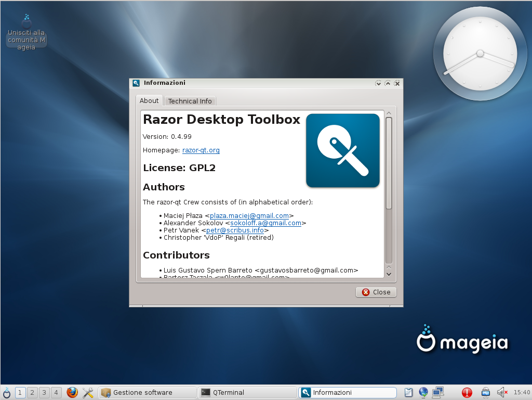532x400 pixels.
Task: Launch Firefox from the panel
Action: pyautogui.click(x=72, y=393)
